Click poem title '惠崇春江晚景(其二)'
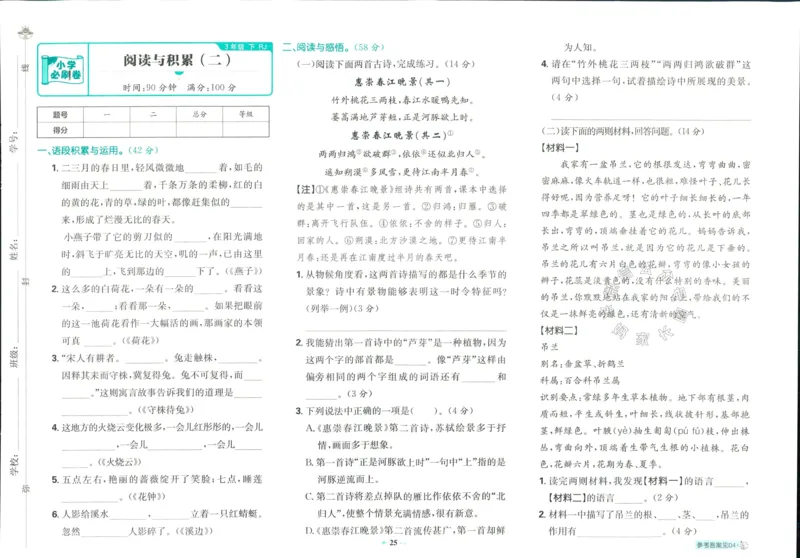Viewport: 800px width, 558px height. [403, 135]
